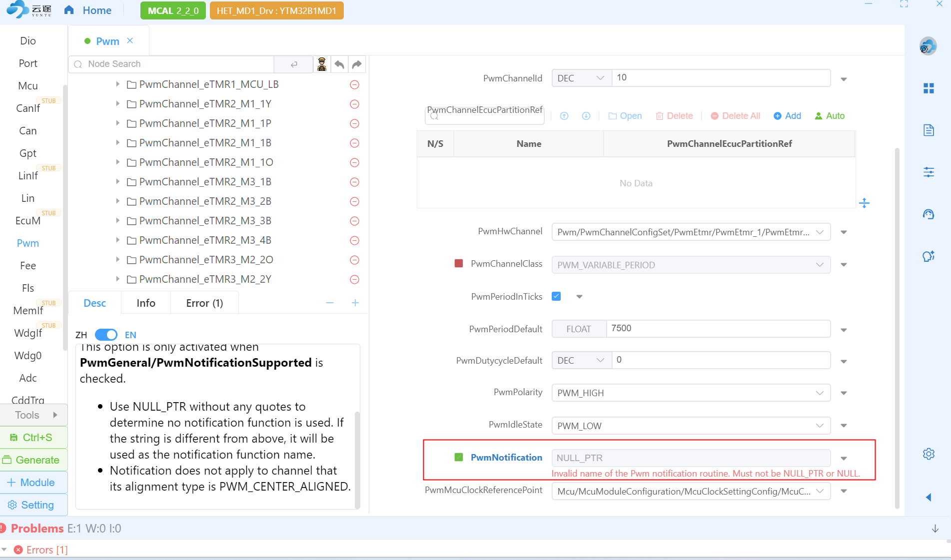Image resolution: width=951 pixels, height=560 pixels.
Task: Expand PwmChannel_eTMR3_M2_2O tree node
Action: [117, 259]
